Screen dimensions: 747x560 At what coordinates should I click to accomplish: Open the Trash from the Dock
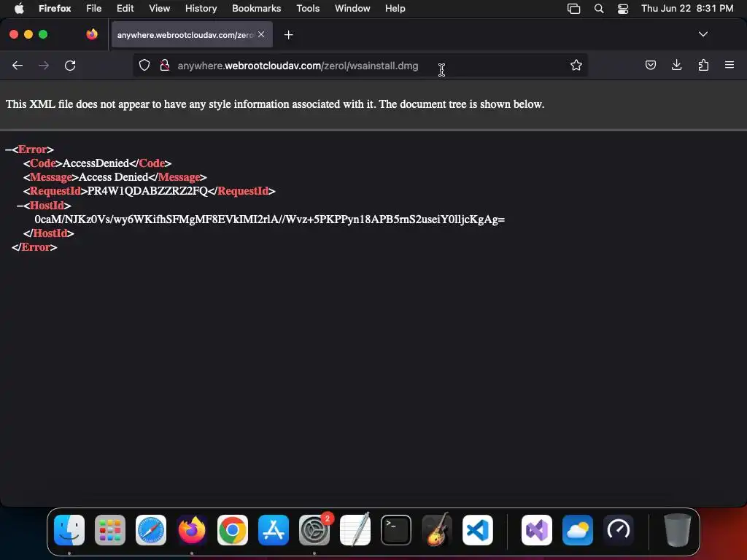pos(678,530)
